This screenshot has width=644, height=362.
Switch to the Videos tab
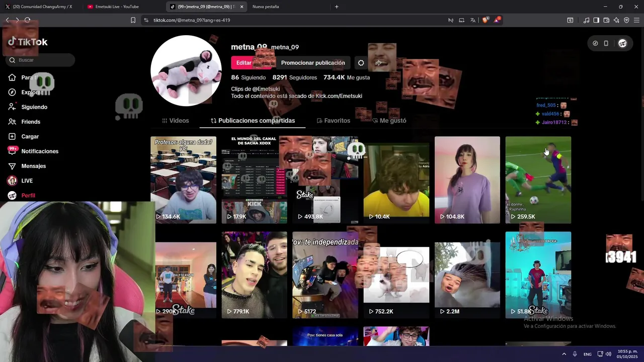tap(176, 121)
